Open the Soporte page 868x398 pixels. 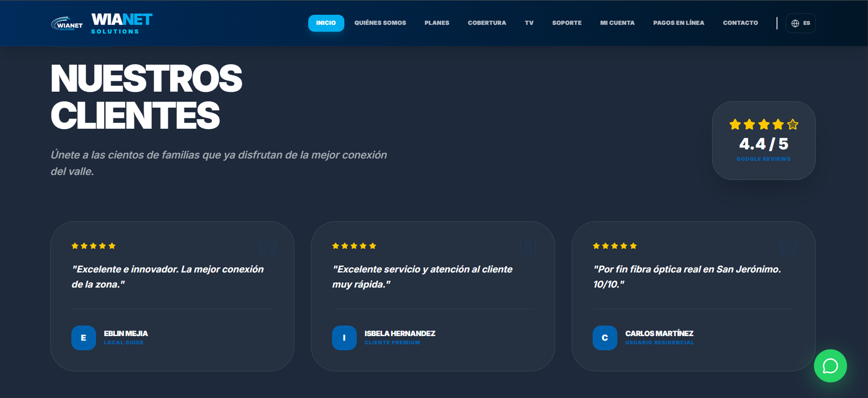tap(567, 23)
